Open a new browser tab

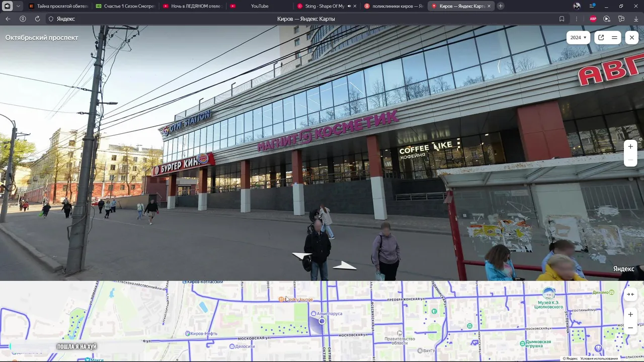500,6
